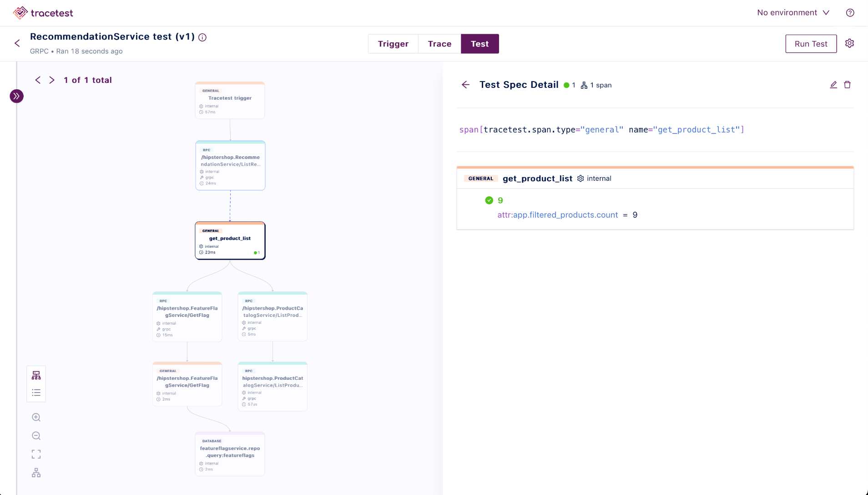The width and height of the screenshot is (868, 495).
Task: Switch to the Trace tab
Action: tap(439, 44)
